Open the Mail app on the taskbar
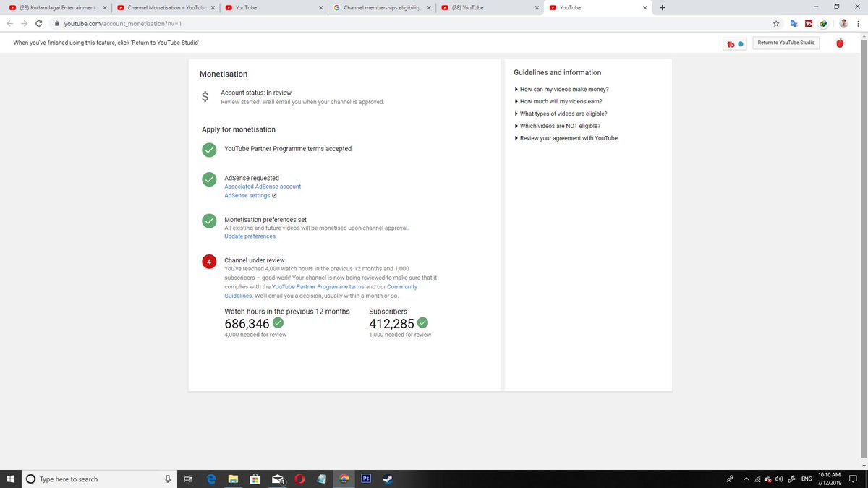Screen dimensions: 868x488 [x=278, y=479]
